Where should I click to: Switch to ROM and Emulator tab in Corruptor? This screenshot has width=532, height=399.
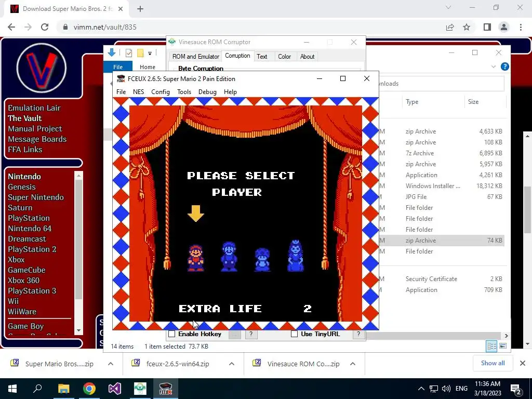196,57
